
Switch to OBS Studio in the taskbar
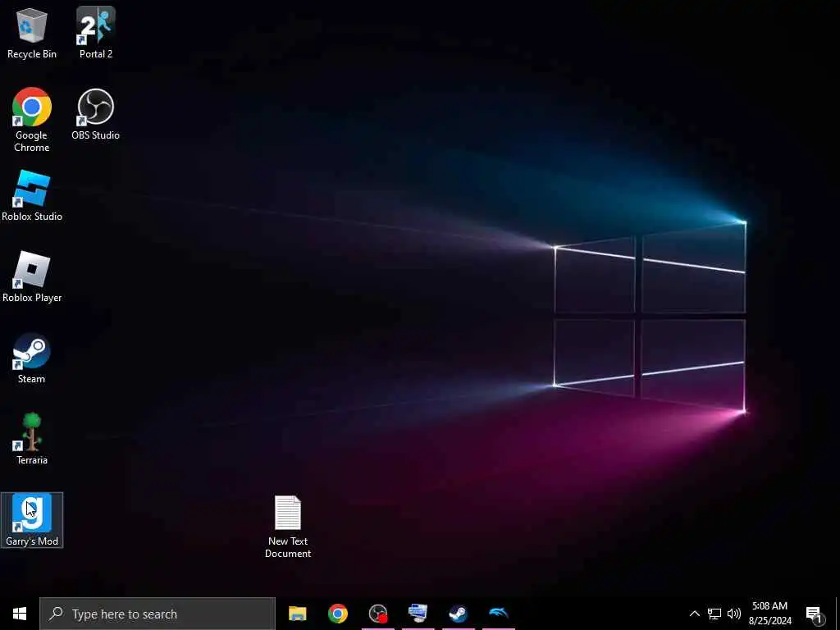pos(377,614)
